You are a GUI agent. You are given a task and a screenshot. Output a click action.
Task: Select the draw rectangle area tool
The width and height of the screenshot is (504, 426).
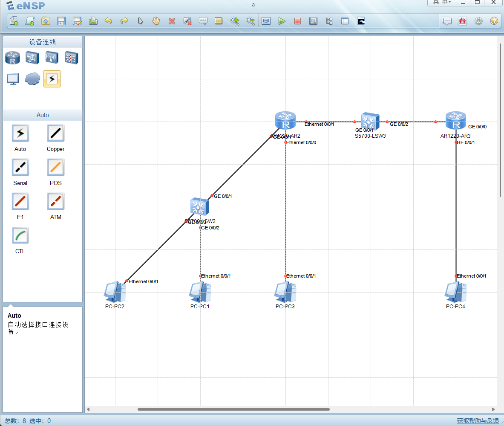pyautogui.click(x=219, y=21)
